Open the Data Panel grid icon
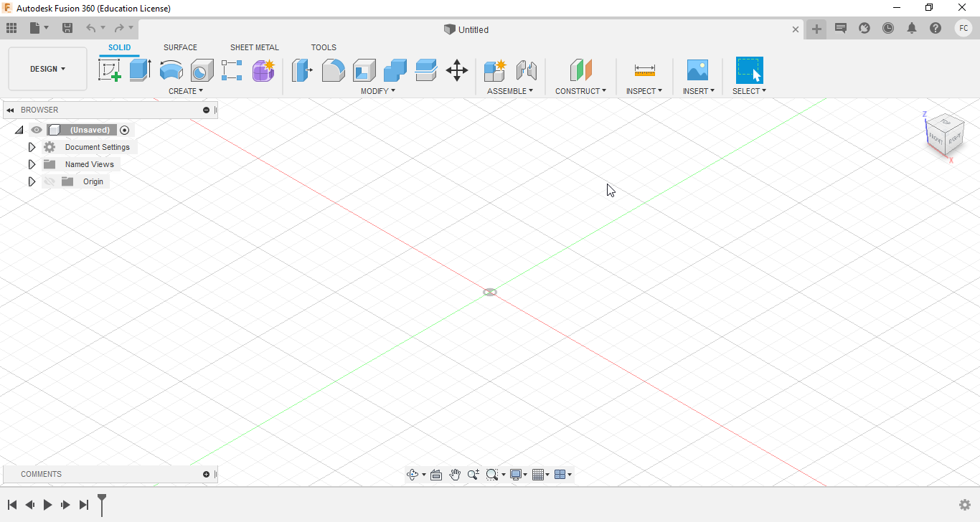Image resolution: width=980 pixels, height=522 pixels. [11, 28]
